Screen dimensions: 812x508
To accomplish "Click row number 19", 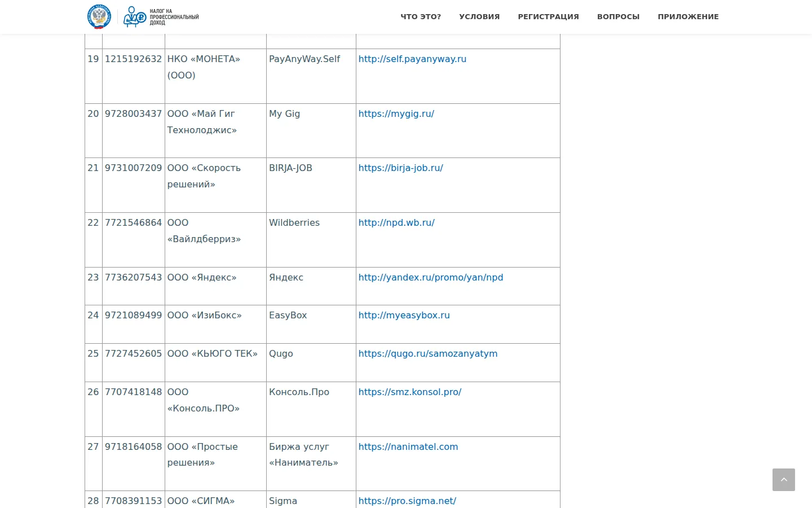I will (93, 59).
